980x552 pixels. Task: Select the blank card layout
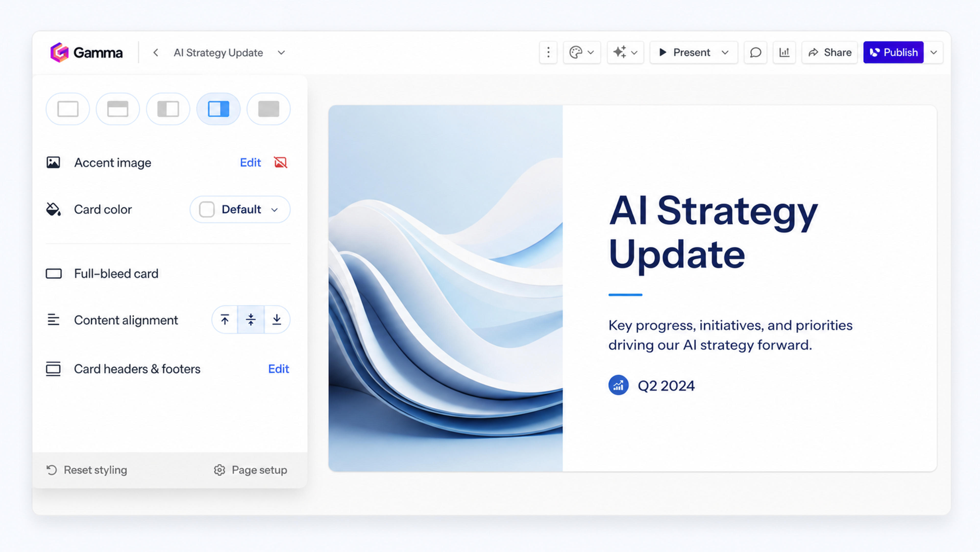(x=68, y=109)
